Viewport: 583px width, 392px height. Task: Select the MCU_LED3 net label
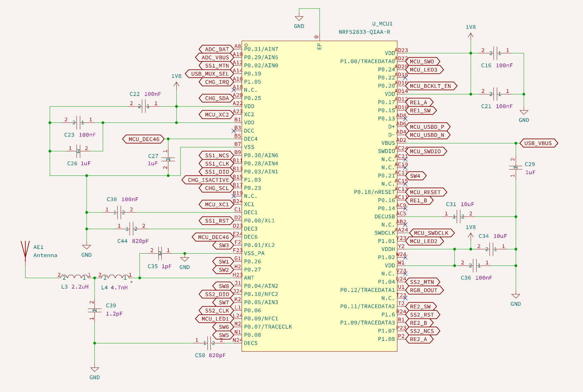click(x=425, y=70)
